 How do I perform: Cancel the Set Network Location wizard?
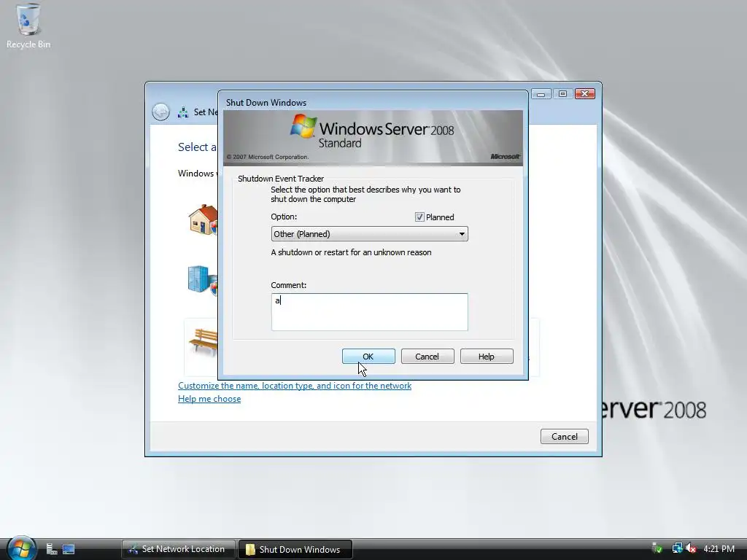tap(564, 437)
